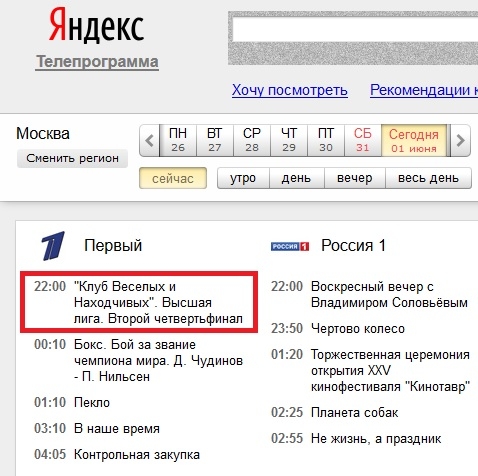Open the Контрольная закупка program
Screen dimensions: 478x476
[x=137, y=455]
